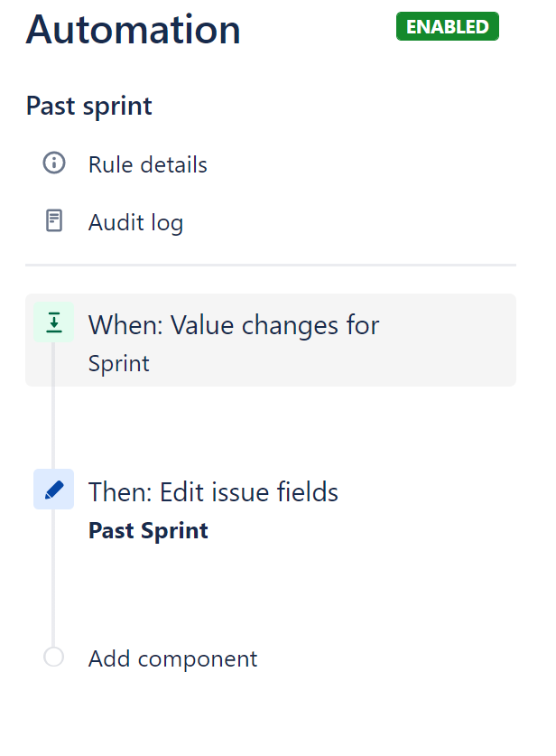
Task: Click the ENABLED status badge
Action: [447, 26]
